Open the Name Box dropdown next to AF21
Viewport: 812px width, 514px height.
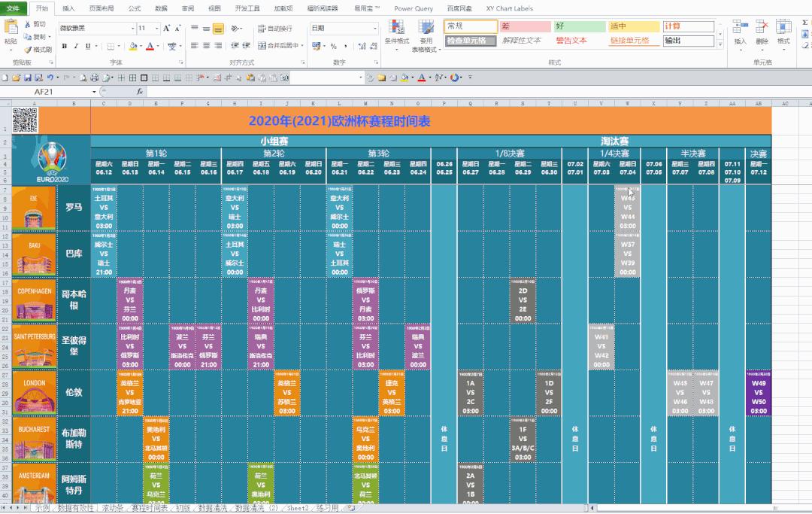[94, 92]
